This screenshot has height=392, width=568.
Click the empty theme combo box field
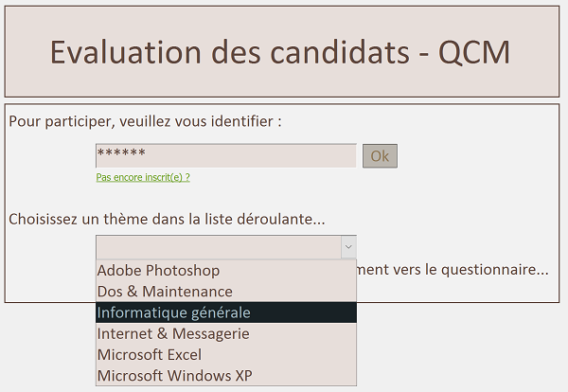click(218, 247)
